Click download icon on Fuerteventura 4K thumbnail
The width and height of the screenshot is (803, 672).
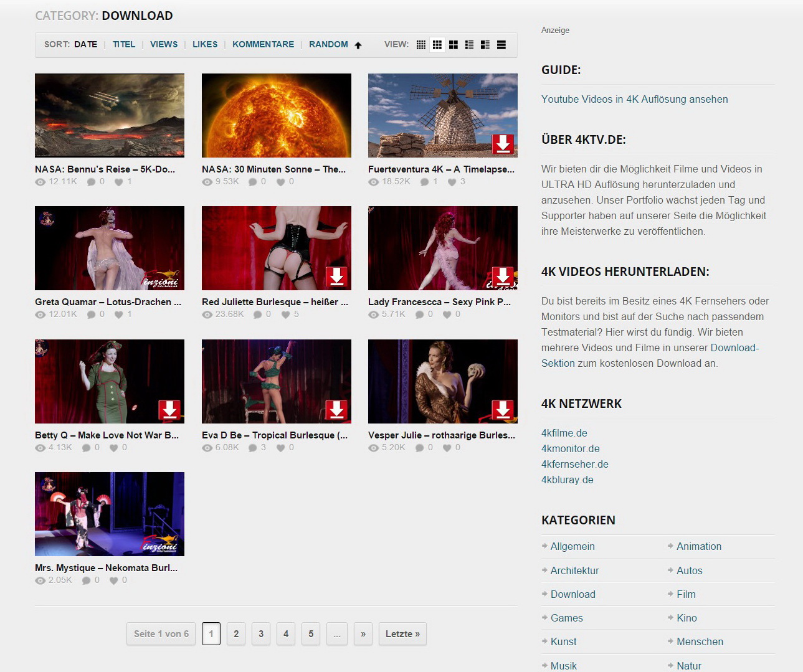click(503, 144)
